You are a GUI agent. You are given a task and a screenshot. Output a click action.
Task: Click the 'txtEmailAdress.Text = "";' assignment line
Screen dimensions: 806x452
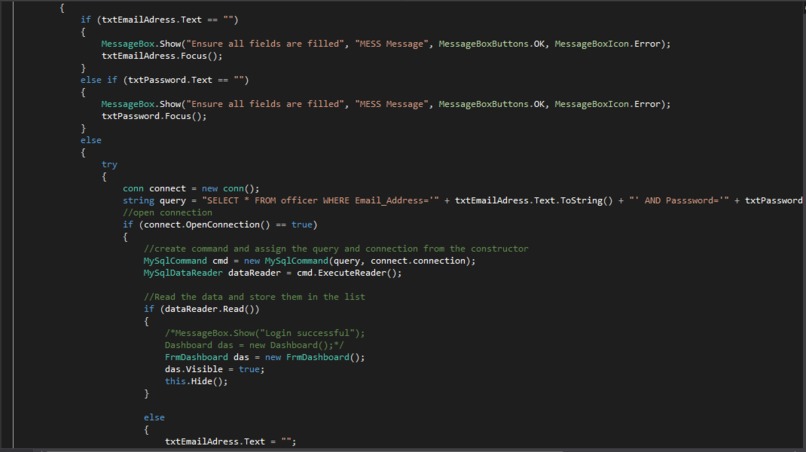[230, 441]
